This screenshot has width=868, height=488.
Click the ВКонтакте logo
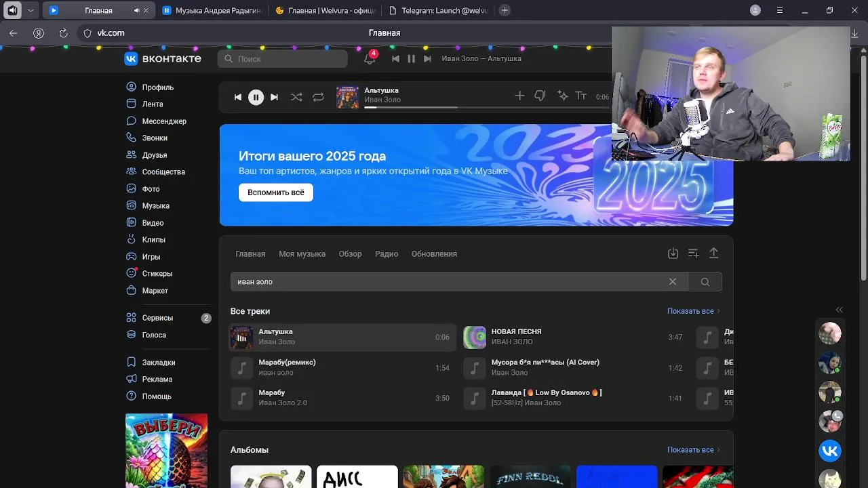click(163, 58)
